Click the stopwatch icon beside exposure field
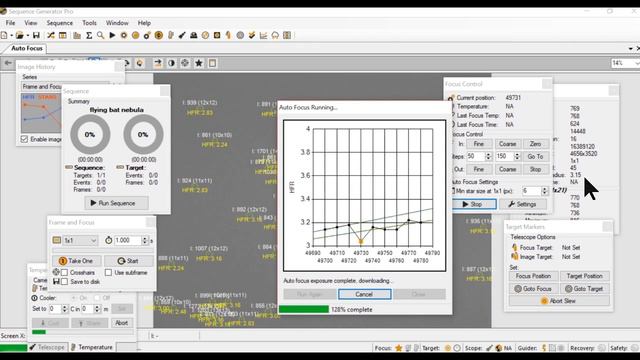Screen dimensions: 640x360 pos(109,240)
